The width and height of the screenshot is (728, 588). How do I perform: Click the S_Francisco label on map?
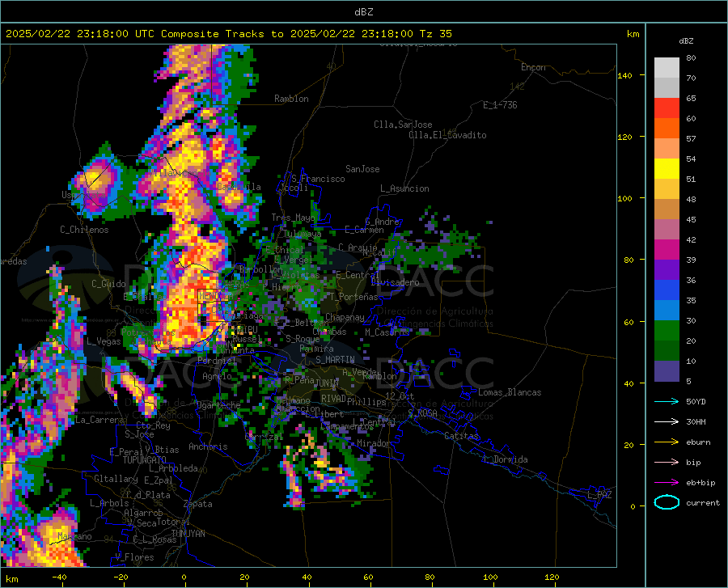coord(318,179)
